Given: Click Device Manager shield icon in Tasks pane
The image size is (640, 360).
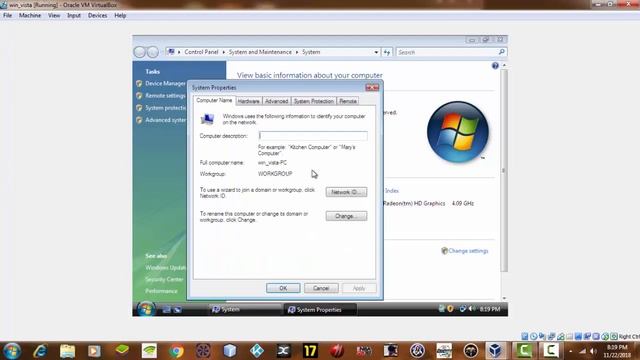Looking at the screenshot, I should click(139, 83).
